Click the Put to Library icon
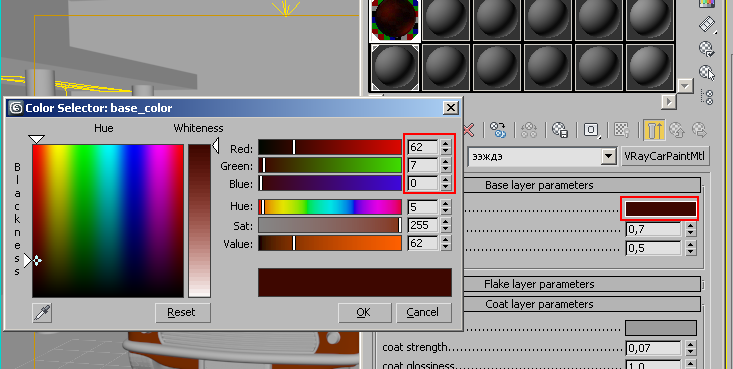The image size is (733, 369). coord(560,130)
